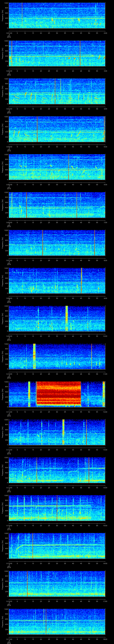114x644 pixels.
Task: Click the wide yellow-red burst in the 0:09:00 spectrogram
Action: tap(67, 318)
